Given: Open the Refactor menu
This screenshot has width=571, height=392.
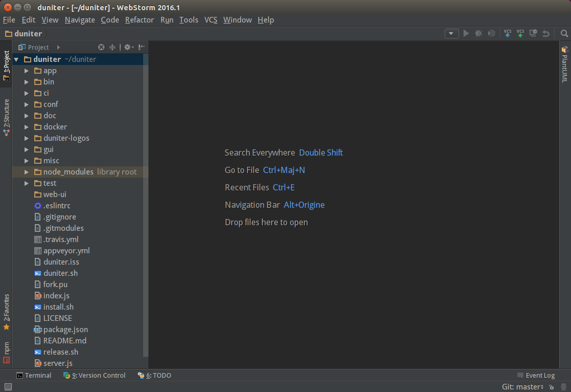Looking at the screenshot, I should coord(140,20).
